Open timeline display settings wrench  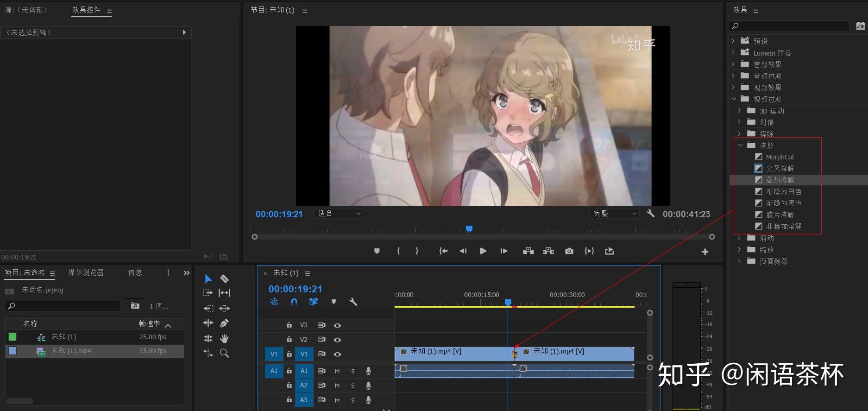pos(353,302)
